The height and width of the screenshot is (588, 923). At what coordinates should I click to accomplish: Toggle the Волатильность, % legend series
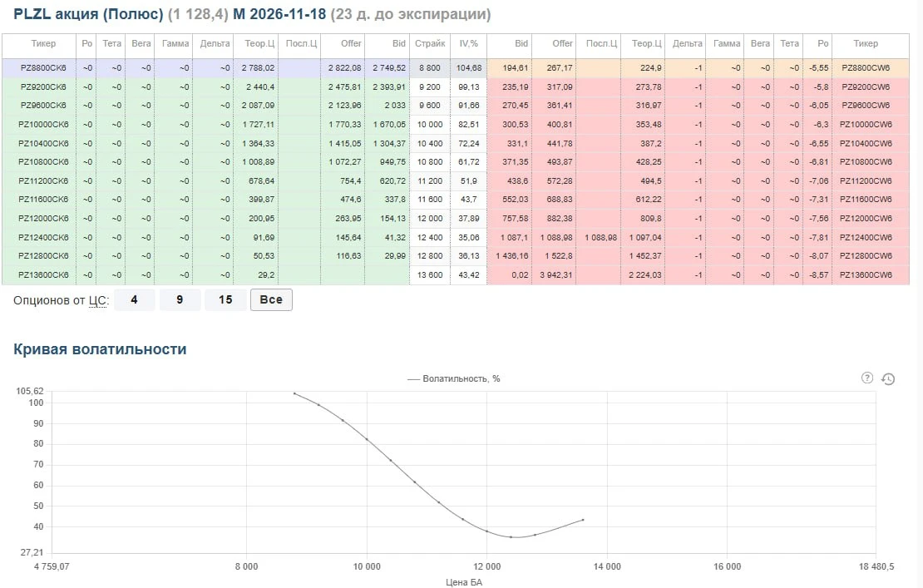coord(454,378)
